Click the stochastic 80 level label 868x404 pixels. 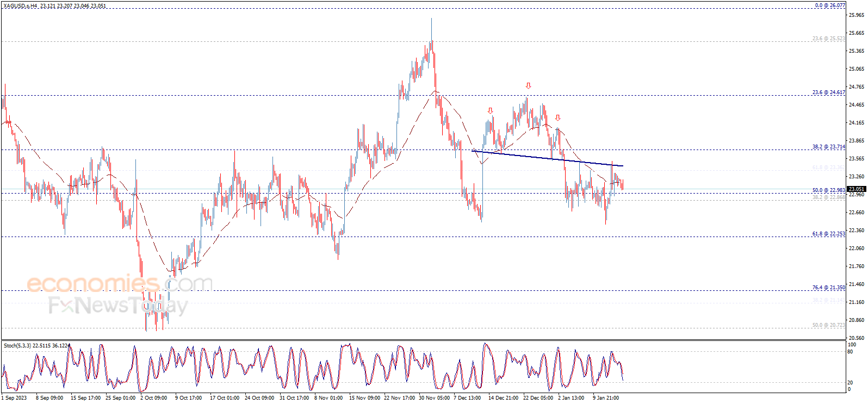point(850,352)
